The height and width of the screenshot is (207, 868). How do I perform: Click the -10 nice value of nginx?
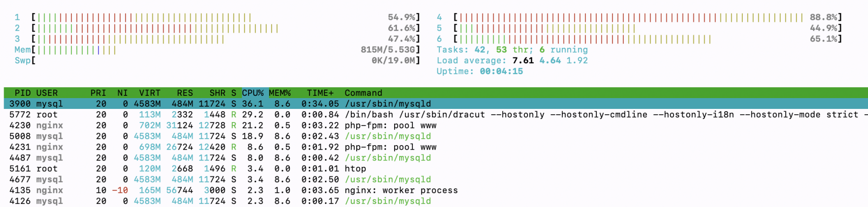(120, 190)
